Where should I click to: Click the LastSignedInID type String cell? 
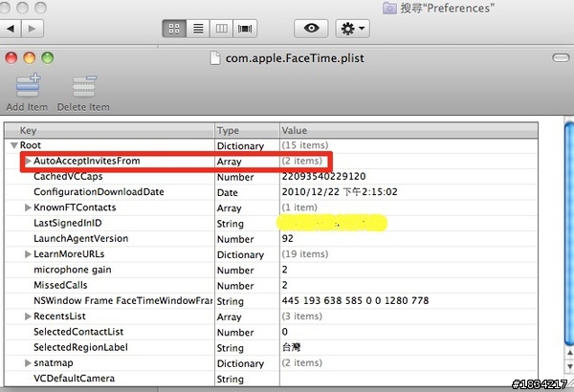230,224
